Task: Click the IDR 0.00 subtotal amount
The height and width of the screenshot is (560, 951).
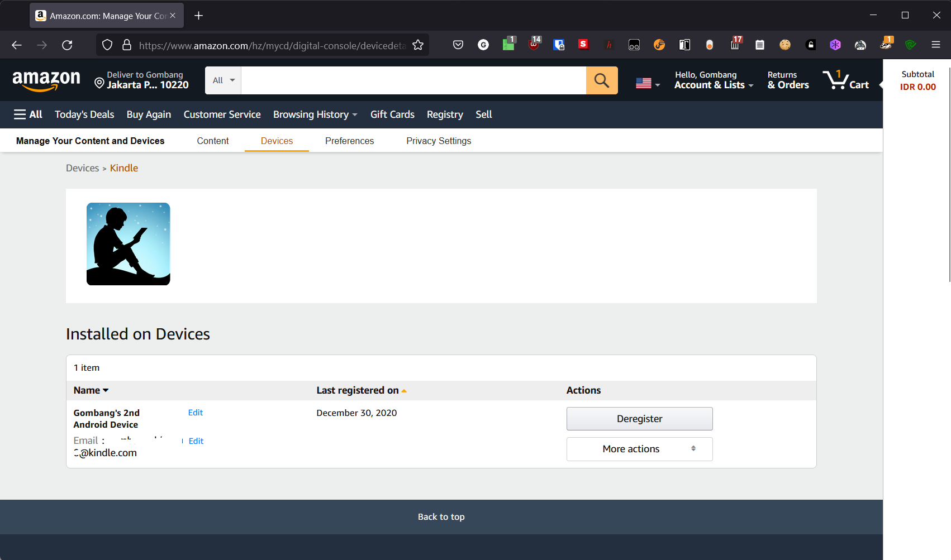Action: [917, 87]
